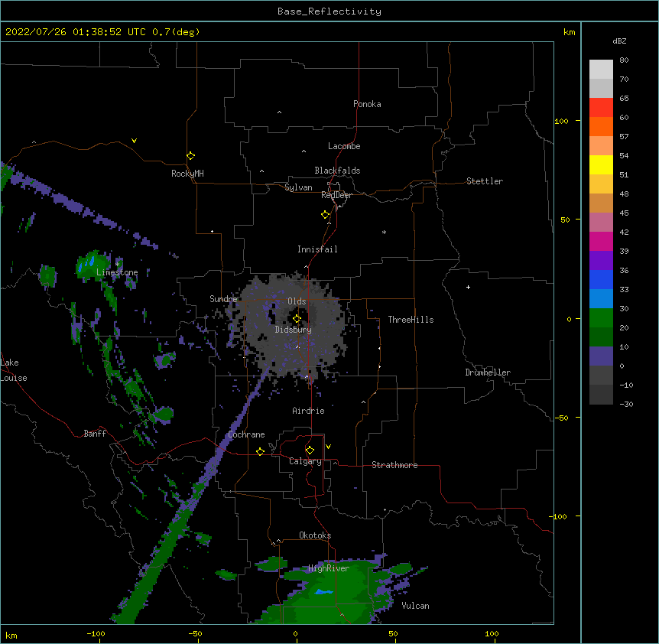Click the Base_Reflectivity title
The image size is (659, 644).
pos(329,11)
